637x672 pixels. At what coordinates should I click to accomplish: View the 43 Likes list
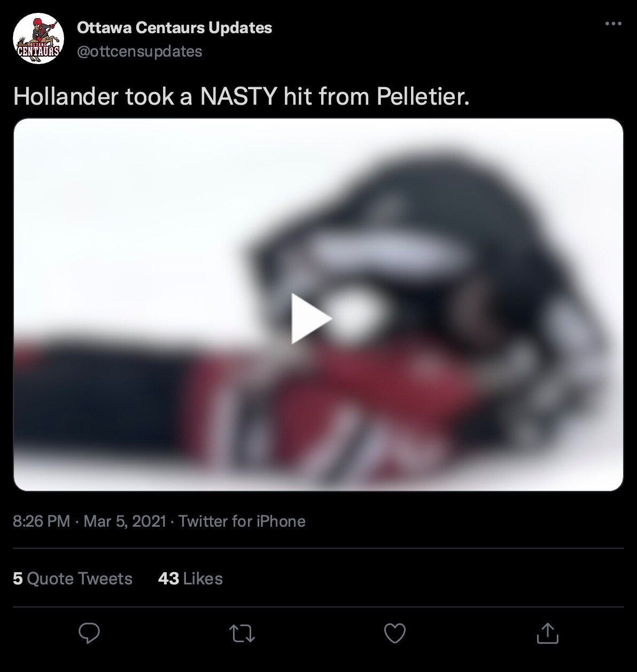(190, 579)
